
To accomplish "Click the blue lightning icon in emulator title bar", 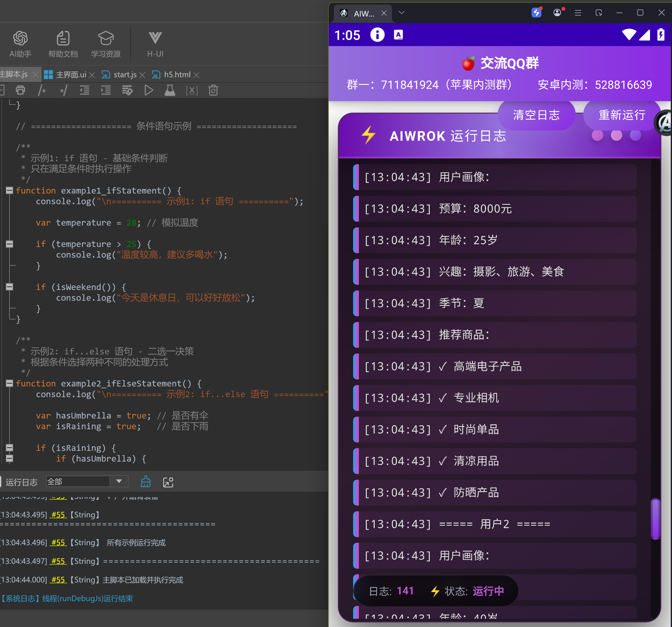I will click(537, 13).
